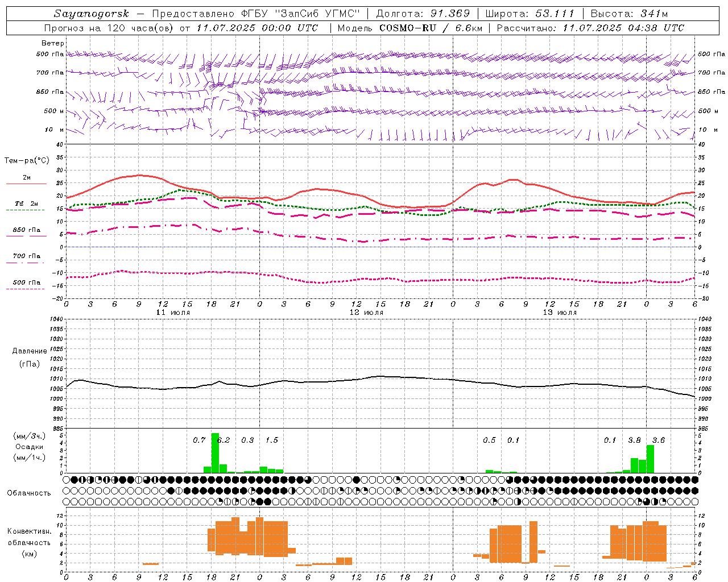
Task: Click the 'Предоставлено ФГБУ "ЗапСиб УГМС"' provider text
Action: [x=257, y=14]
